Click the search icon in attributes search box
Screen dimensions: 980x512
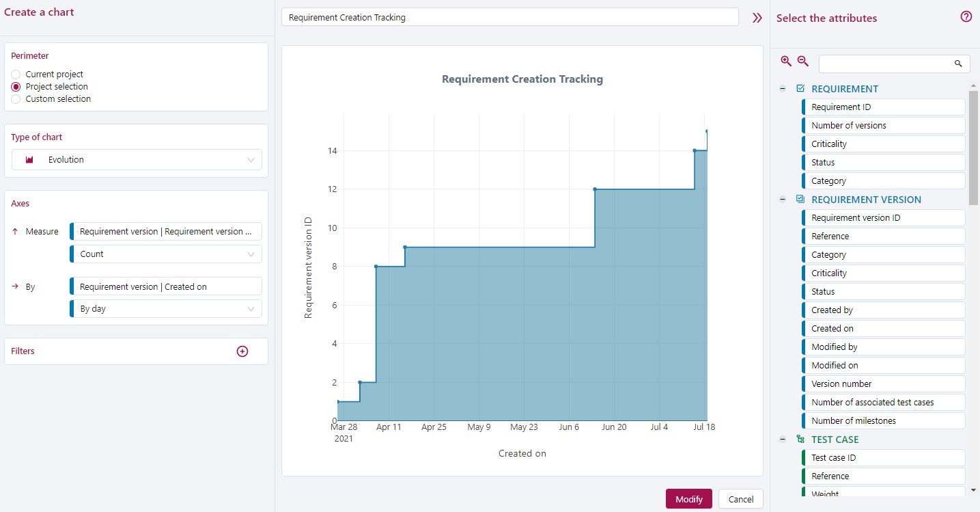958,64
